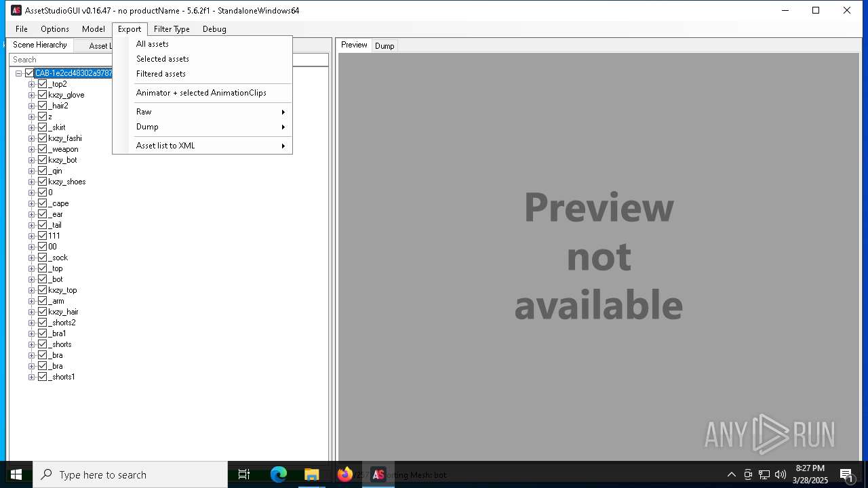This screenshot has height=488, width=868.
Task: Open File Explorer from the taskbar
Action: 311,474
